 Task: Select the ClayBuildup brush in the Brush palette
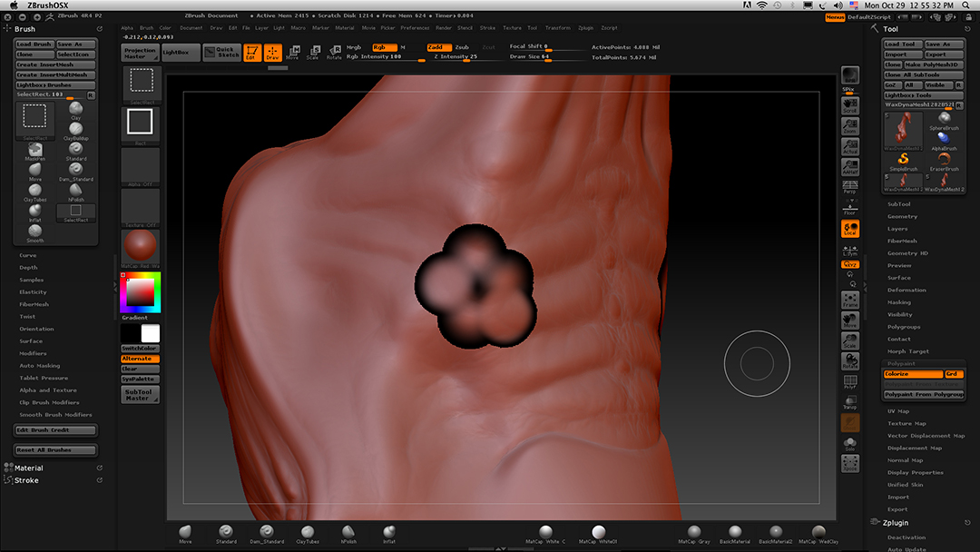pos(75,129)
